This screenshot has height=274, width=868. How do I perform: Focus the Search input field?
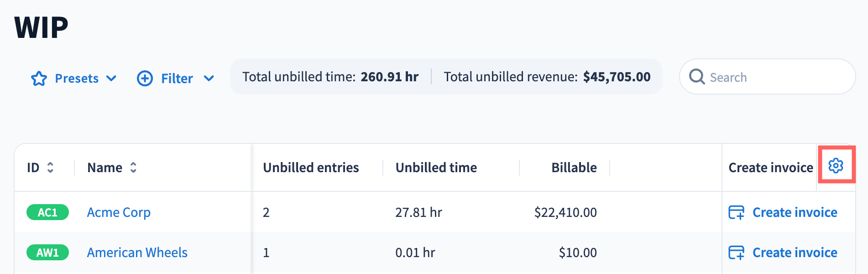point(767,77)
